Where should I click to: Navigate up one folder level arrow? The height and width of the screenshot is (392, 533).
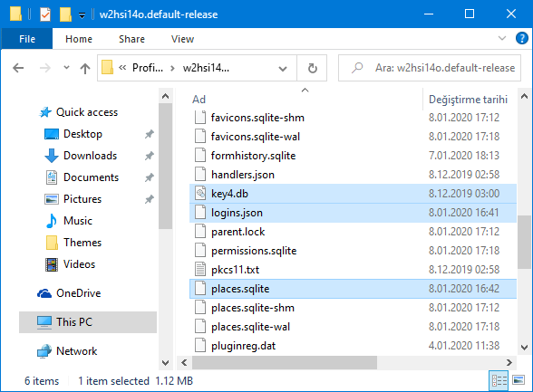(85, 68)
